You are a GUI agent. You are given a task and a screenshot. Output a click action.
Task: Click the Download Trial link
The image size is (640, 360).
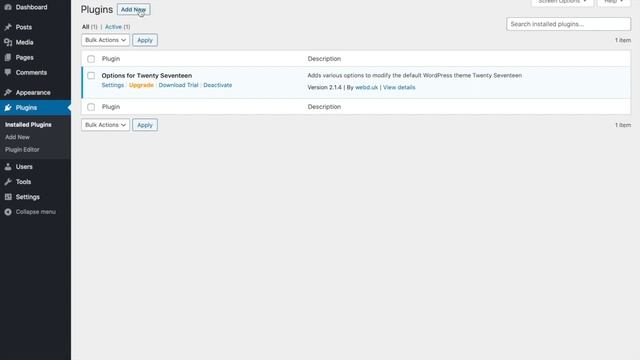[178, 85]
